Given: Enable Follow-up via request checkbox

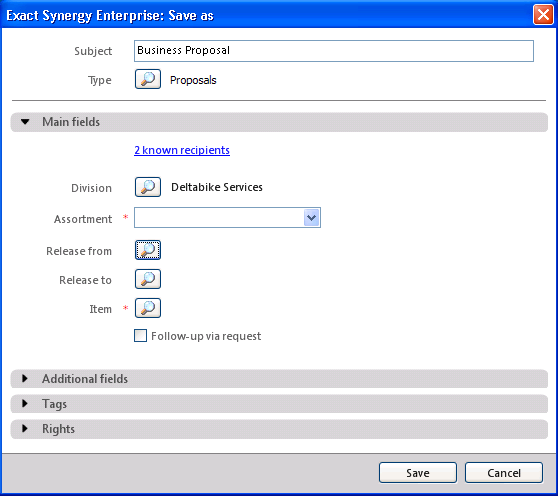Looking at the screenshot, I should [140, 336].
